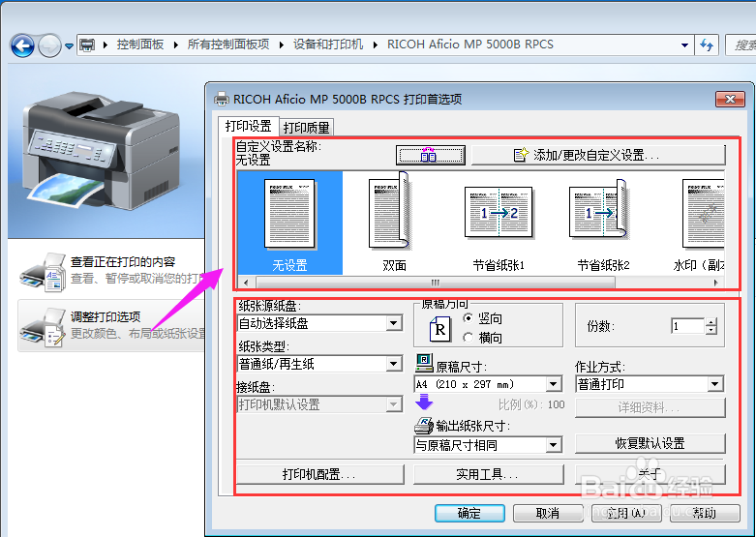This screenshot has width=756, height=537.
Task: Click the large RICOH printer image
Action: (102, 150)
